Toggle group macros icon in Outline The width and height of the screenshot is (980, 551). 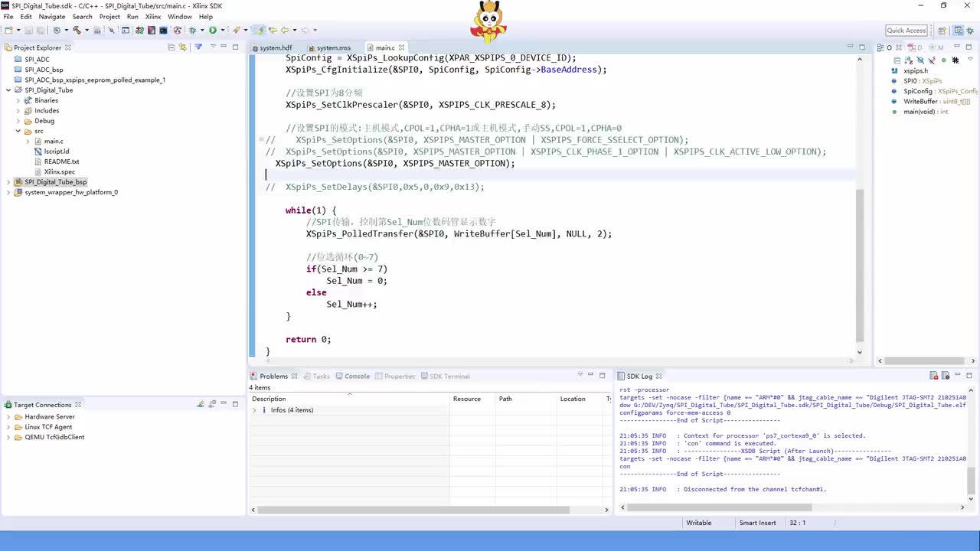955,60
